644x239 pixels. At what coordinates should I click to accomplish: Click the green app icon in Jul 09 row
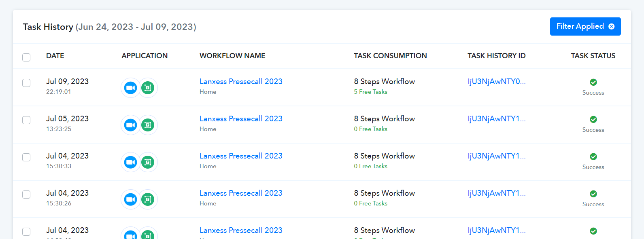[x=148, y=88]
